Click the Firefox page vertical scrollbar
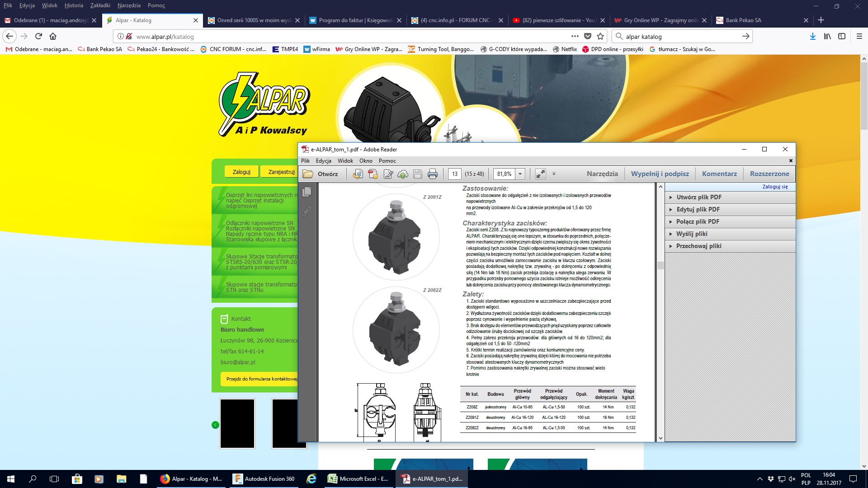 864,95
